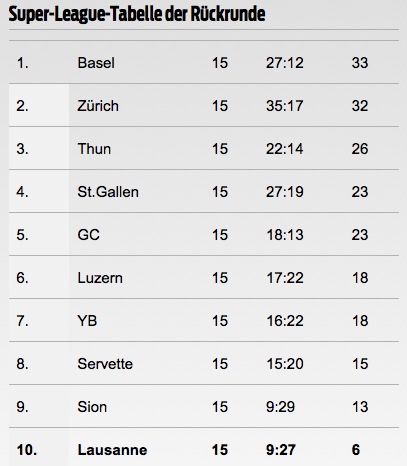Click the Super-League-Tabelle der Rückrunde heading
The image size is (407, 466).
coord(137,14)
